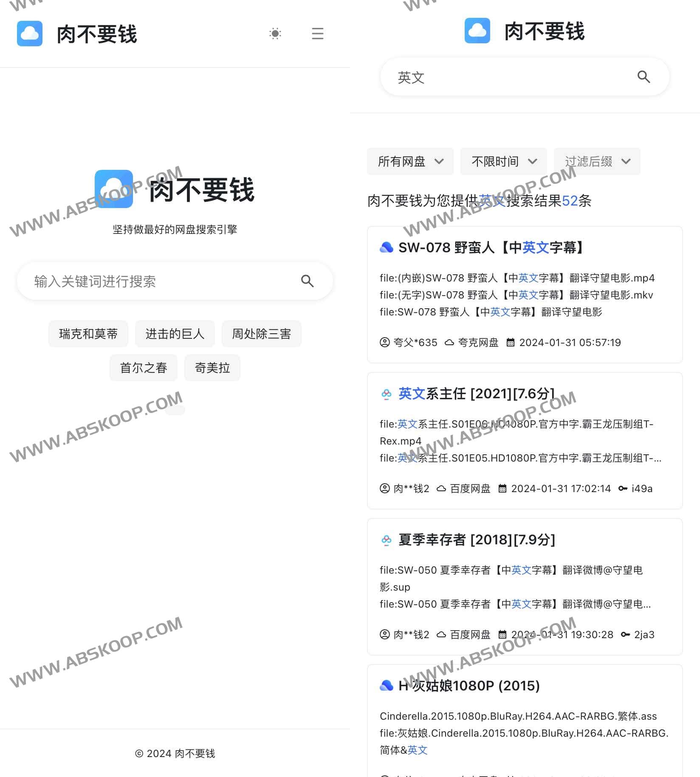Screen dimensions: 700x777
Task: Open the 所有网盘 filter dropdown
Action: click(410, 161)
